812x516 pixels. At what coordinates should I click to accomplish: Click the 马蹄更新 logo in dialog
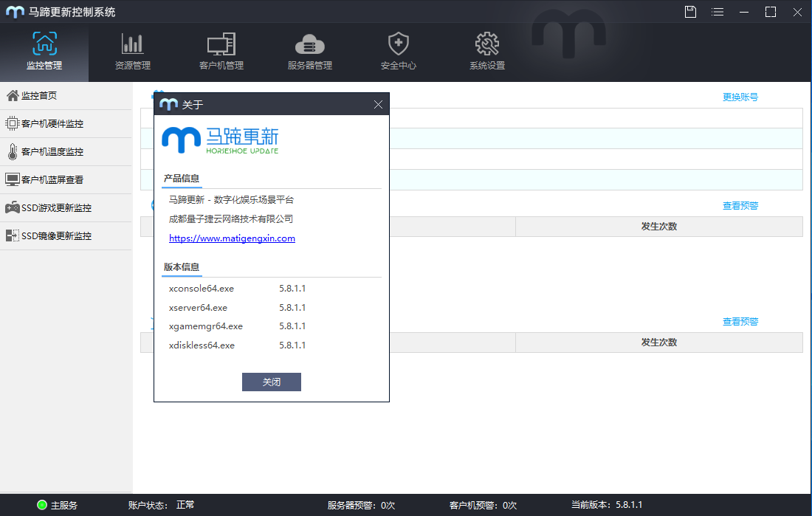(x=220, y=140)
